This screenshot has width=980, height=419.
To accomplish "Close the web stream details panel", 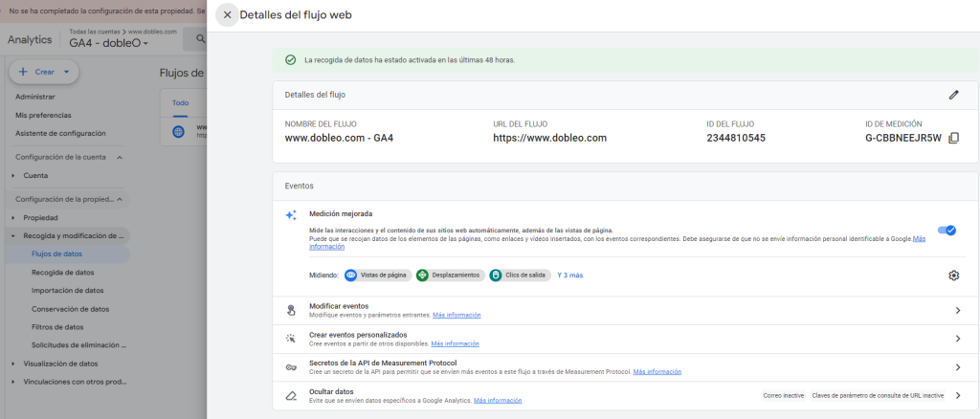I will 227,15.
